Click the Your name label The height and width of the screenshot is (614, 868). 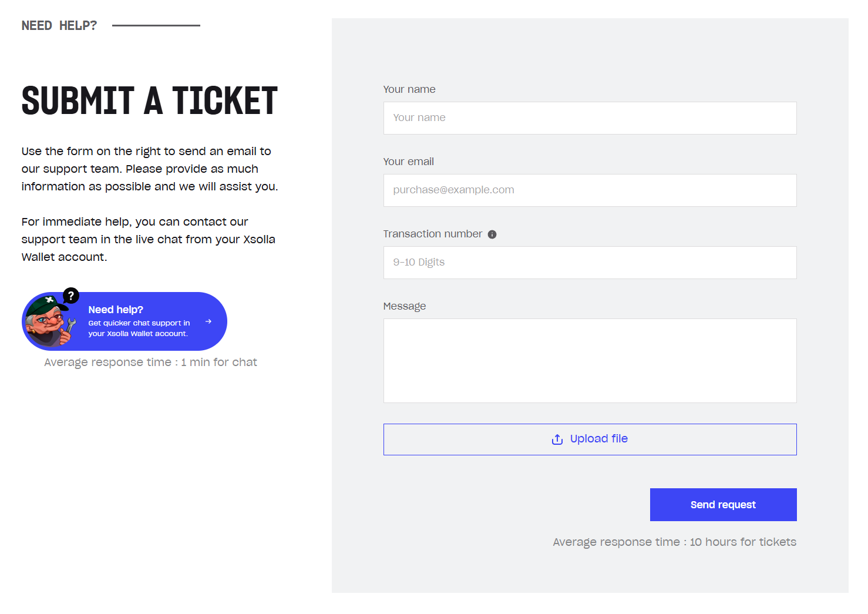click(409, 89)
